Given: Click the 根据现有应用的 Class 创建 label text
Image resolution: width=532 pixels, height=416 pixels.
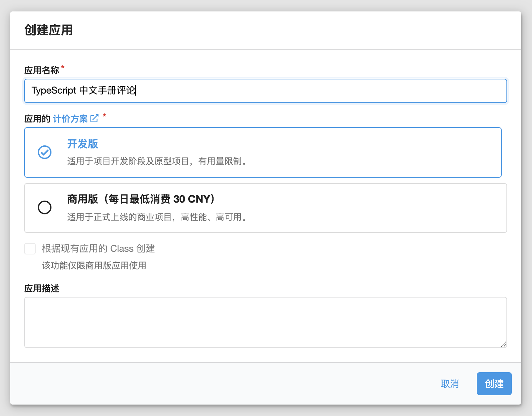Looking at the screenshot, I should [x=98, y=249].
